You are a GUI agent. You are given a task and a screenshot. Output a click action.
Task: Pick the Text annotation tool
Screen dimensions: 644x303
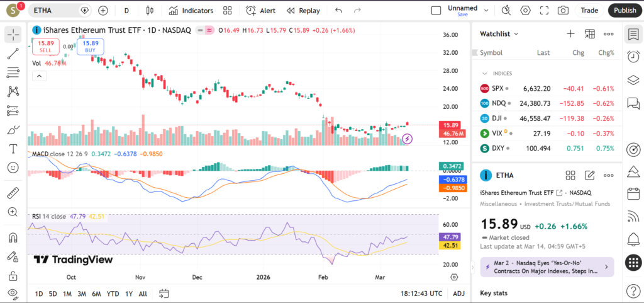point(13,149)
